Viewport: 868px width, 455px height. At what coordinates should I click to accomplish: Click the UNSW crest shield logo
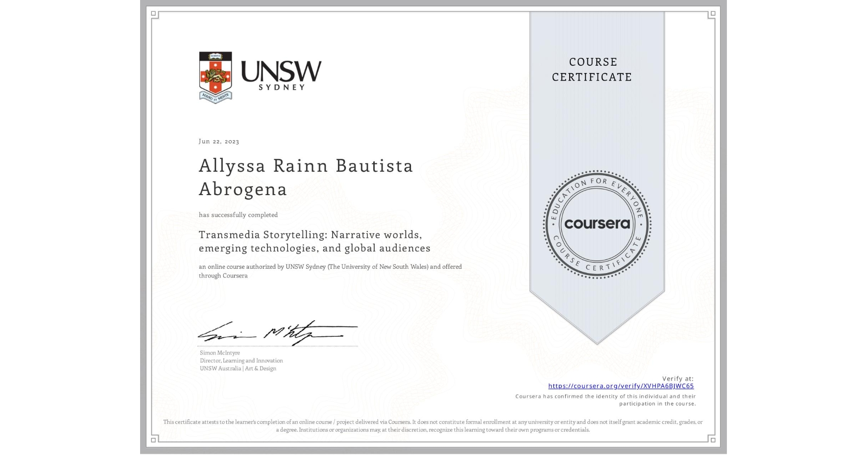click(216, 77)
